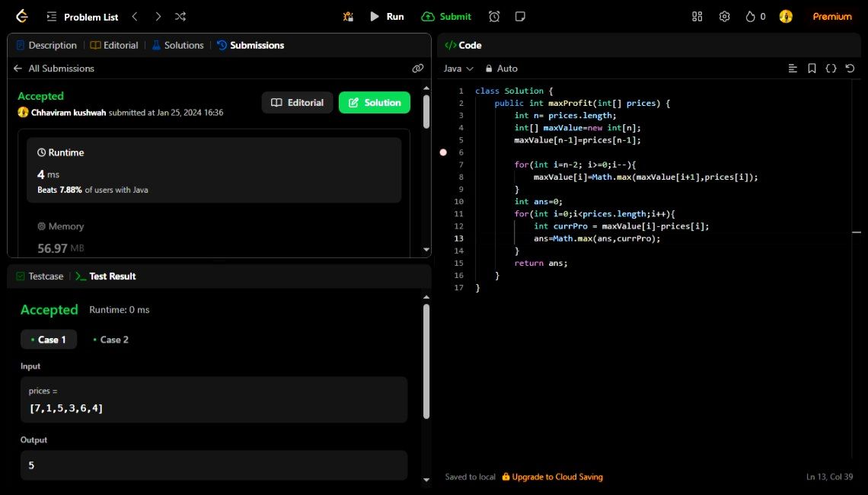
Task: Start the timer alarm clock icon
Action: 494,17
